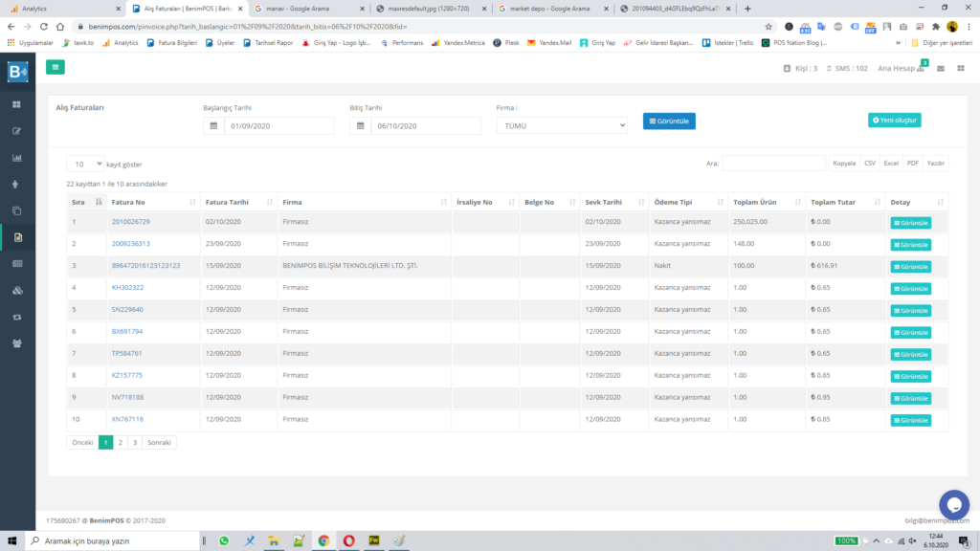980x551 pixels.
Task: Open the Trello İstekler bookmark
Action: (x=728, y=42)
